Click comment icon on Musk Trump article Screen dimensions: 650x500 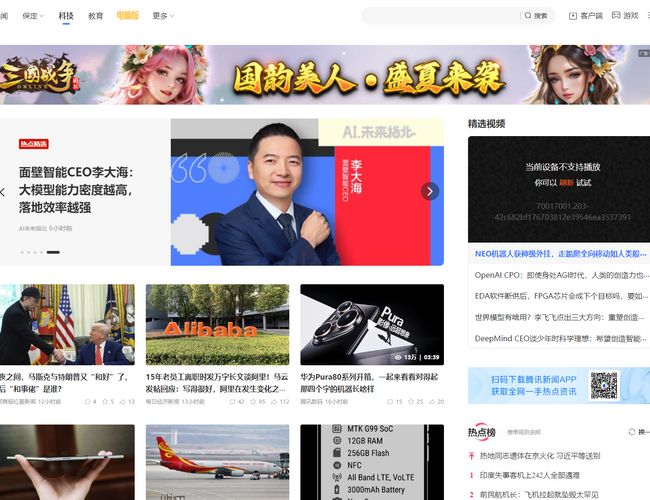(87, 402)
